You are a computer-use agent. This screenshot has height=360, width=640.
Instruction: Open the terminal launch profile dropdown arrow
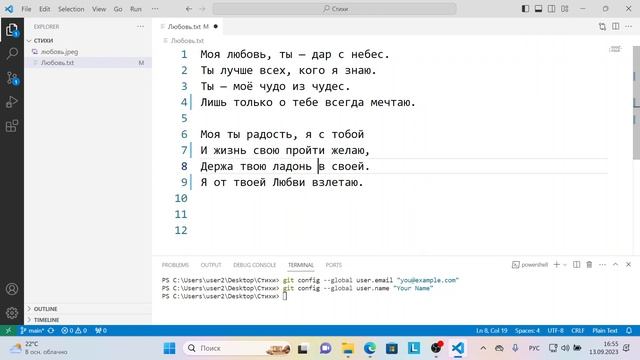[565, 265]
